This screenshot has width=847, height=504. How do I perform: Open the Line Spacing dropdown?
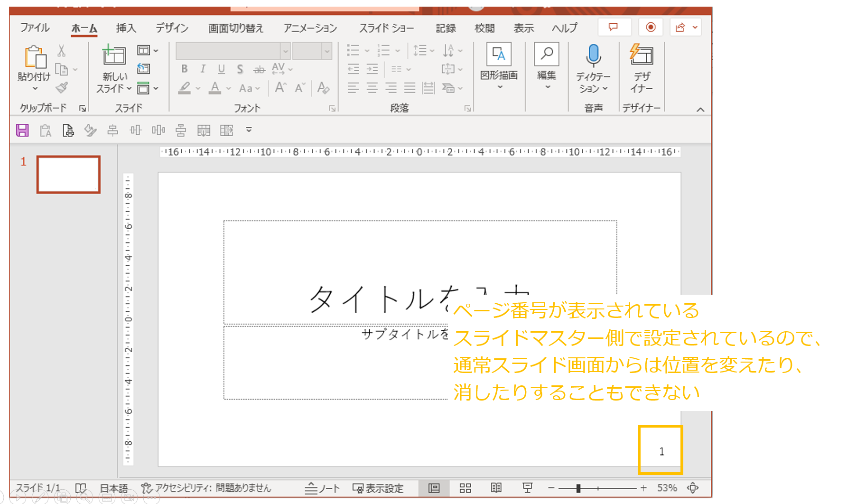coord(424,50)
